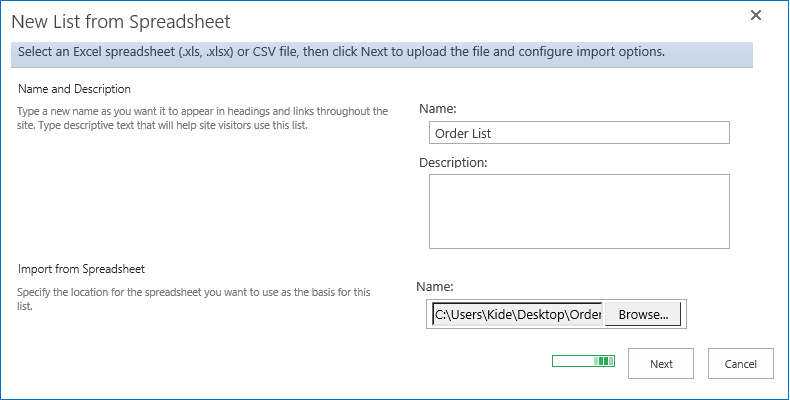The height and width of the screenshot is (400, 790).
Task: Click help text starting with Type a new name
Action: click(x=200, y=117)
